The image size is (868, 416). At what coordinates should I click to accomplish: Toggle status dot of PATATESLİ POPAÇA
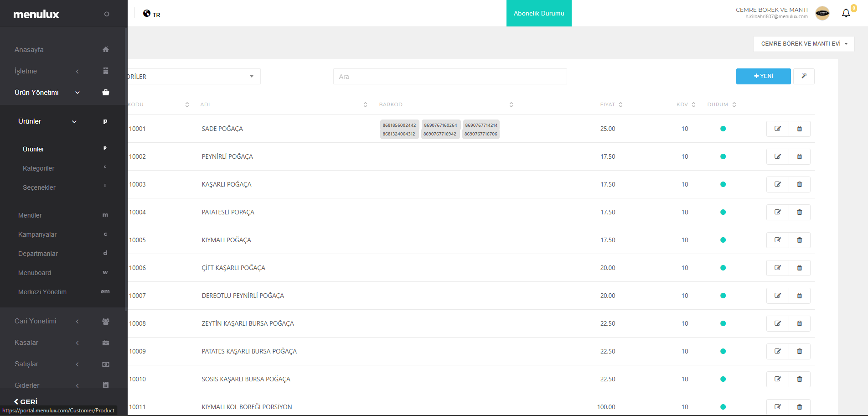click(723, 212)
